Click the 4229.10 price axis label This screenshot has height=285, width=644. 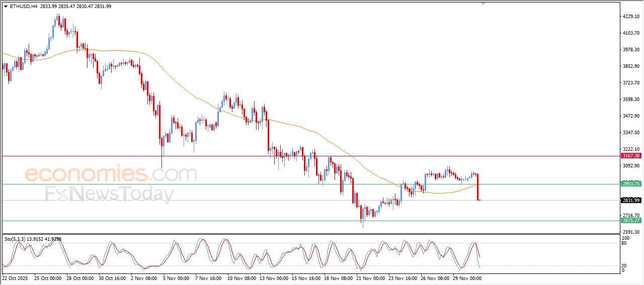(x=631, y=17)
